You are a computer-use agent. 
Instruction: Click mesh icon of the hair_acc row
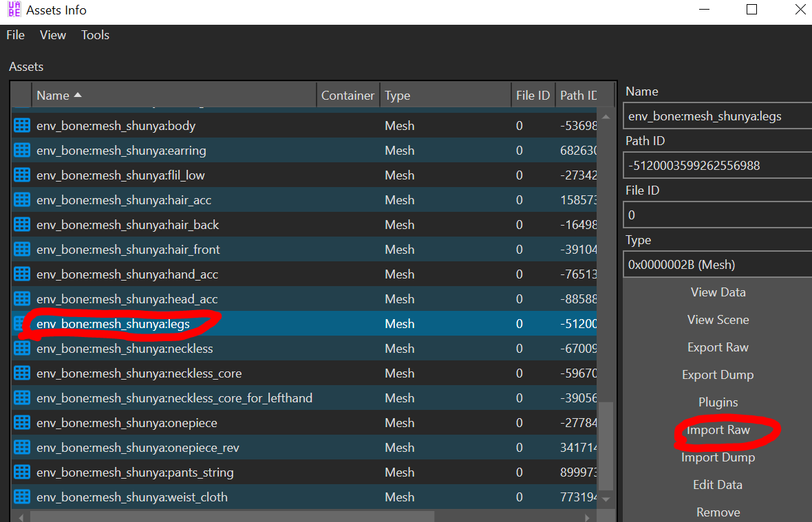point(22,199)
